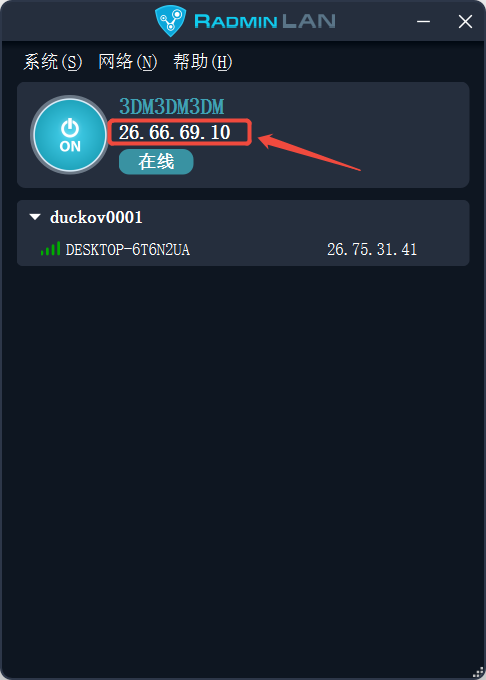This screenshot has width=486, height=680.
Task: Click the blank space right of 26.66.69.10 in the panel
Action: click(x=360, y=132)
